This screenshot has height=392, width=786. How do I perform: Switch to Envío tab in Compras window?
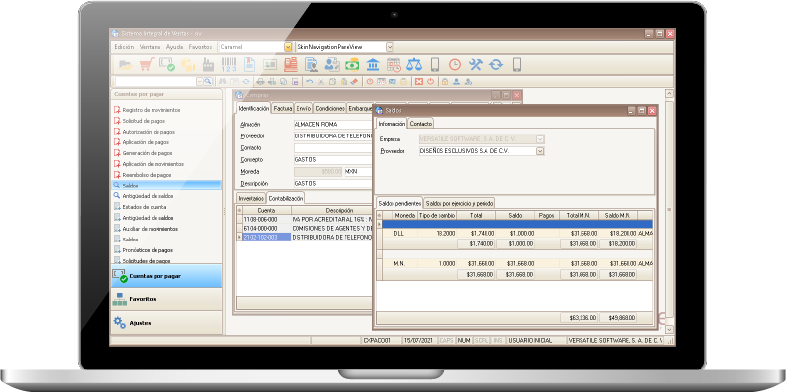[x=303, y=108]
